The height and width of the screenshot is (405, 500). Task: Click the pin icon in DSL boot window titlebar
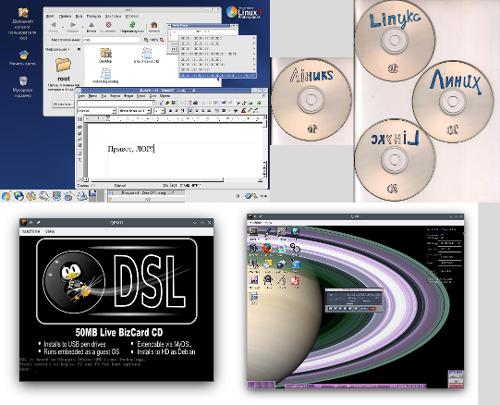[x=38, y=222]
